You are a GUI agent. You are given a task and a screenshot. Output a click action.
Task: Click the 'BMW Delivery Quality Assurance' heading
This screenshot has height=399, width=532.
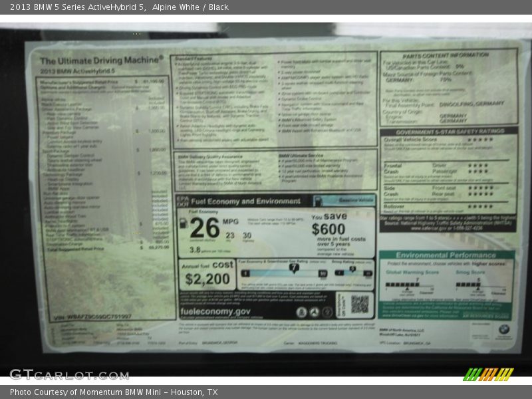(x=210, y=157)
